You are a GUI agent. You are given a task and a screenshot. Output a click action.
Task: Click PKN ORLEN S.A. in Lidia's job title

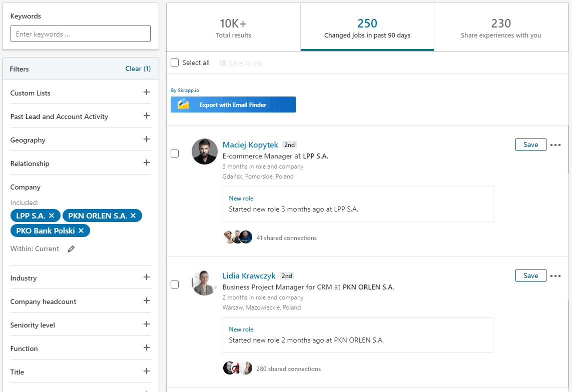[x=368, y=287]
